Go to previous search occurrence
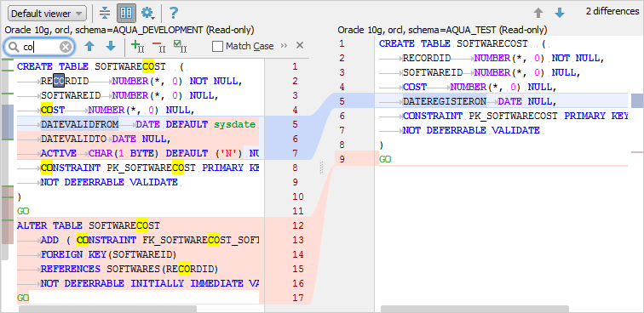 [89, 47]
